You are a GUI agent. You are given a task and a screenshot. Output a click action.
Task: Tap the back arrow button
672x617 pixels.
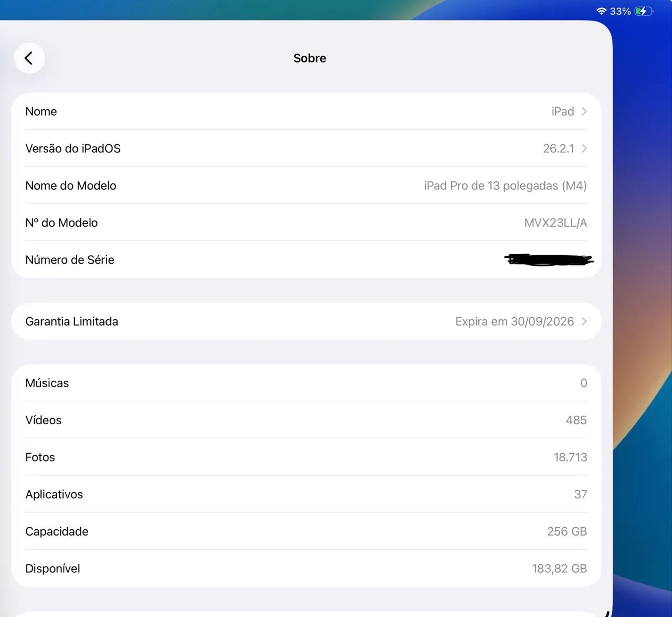coord(29,58)
